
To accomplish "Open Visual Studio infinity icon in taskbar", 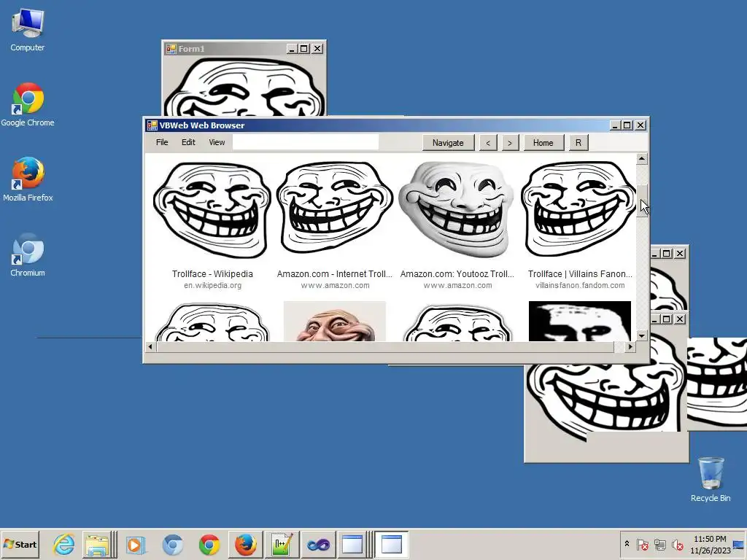I will tap(318, 544).
